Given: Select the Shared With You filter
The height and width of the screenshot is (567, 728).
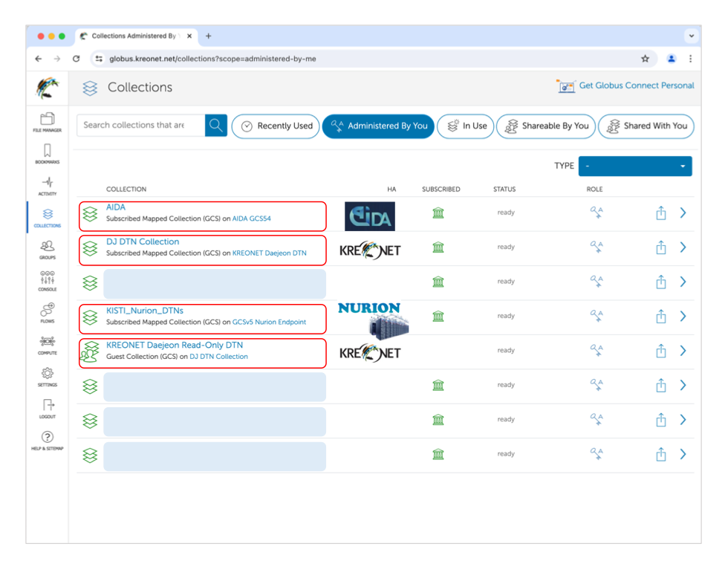Looking at the screenshot, I should click(646, 126).
